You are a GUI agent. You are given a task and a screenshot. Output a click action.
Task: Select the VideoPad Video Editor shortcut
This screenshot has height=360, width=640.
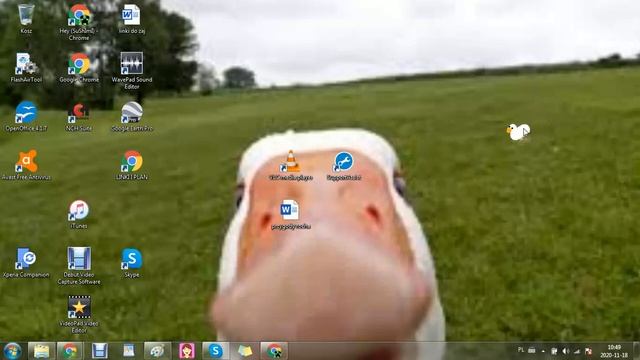(79, 314)
